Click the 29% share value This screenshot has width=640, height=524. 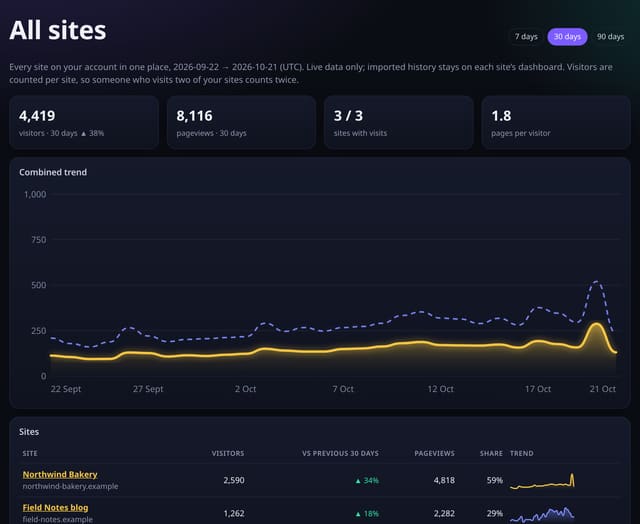point(495,513)
